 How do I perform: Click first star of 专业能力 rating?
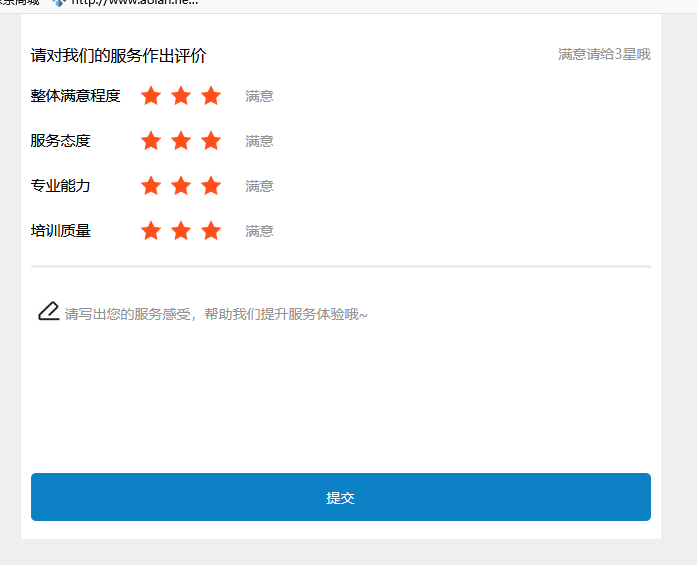(x=151, y=186)
